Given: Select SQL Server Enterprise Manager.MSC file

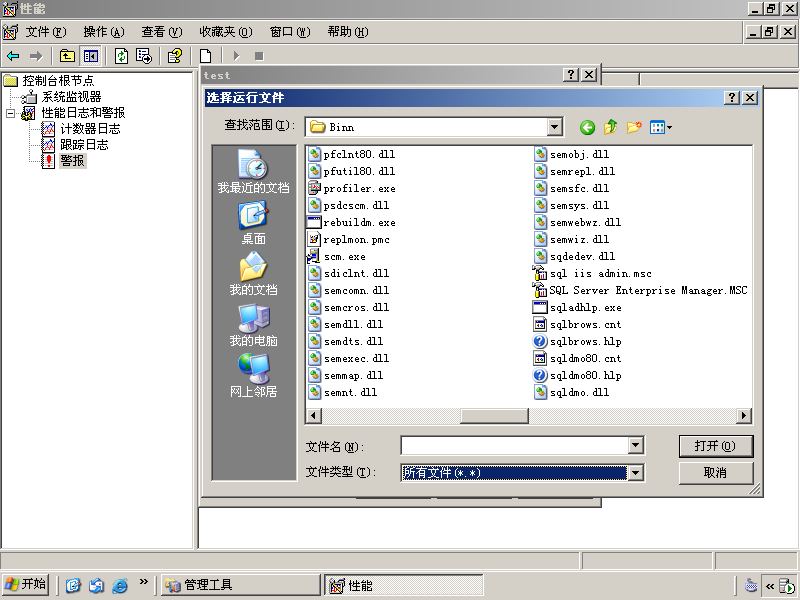Looking at the screenshot, I should coord(640,290).
